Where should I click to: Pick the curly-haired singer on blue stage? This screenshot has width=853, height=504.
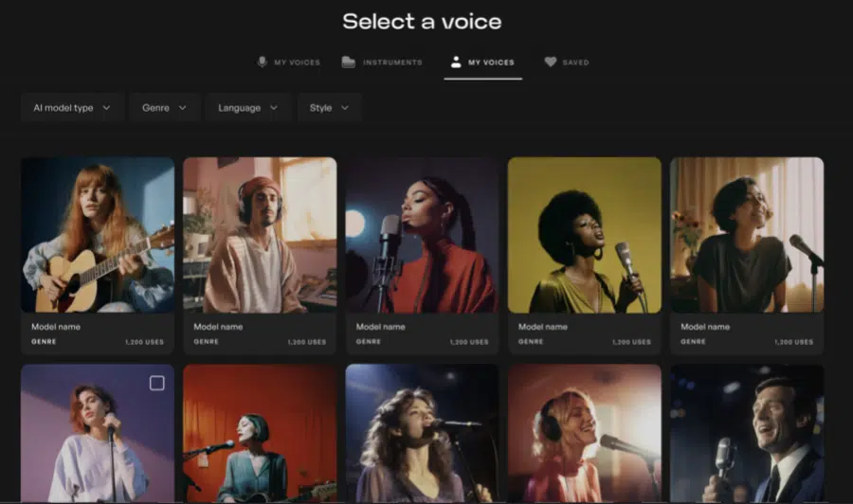(422, 433)
